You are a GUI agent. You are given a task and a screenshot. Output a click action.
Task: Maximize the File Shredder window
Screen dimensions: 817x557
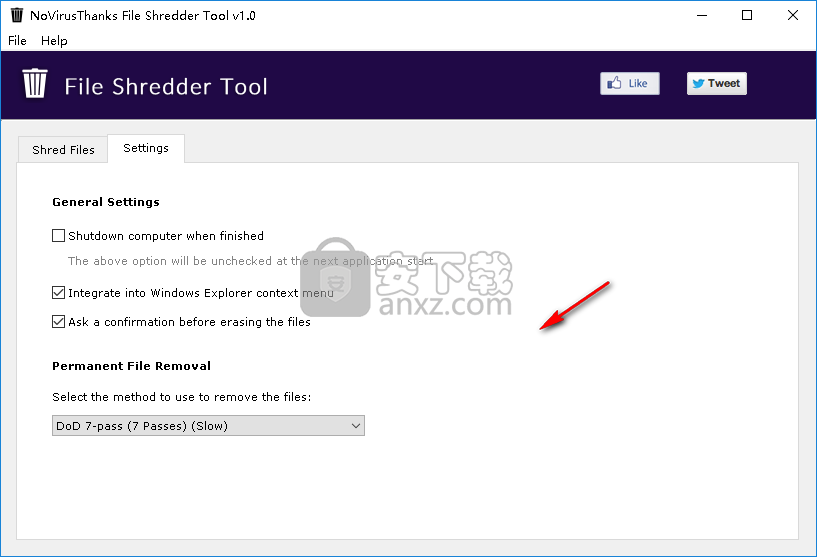747,15
